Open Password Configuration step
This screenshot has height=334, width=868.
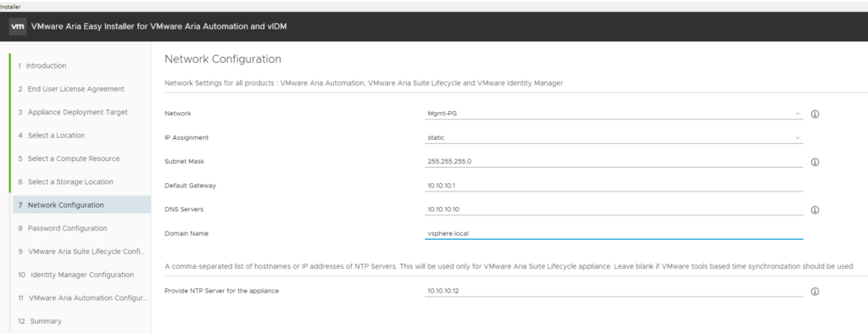(x=63, y=228)
